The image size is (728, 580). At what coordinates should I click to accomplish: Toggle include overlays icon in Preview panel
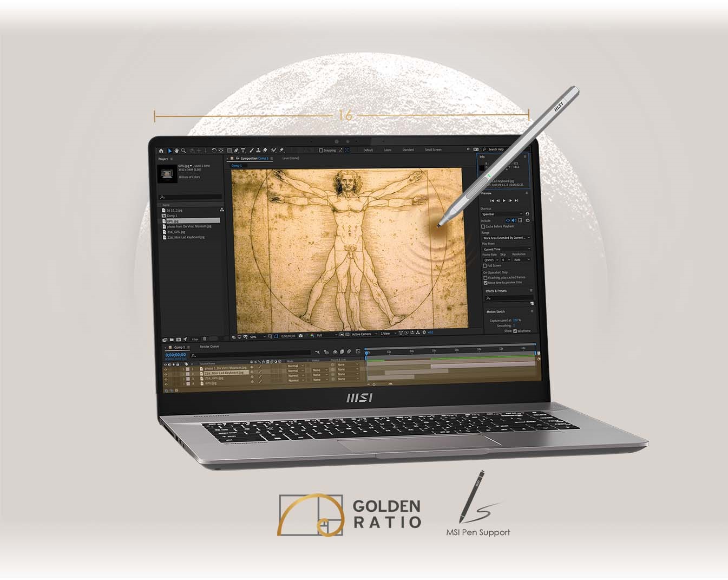520,220
